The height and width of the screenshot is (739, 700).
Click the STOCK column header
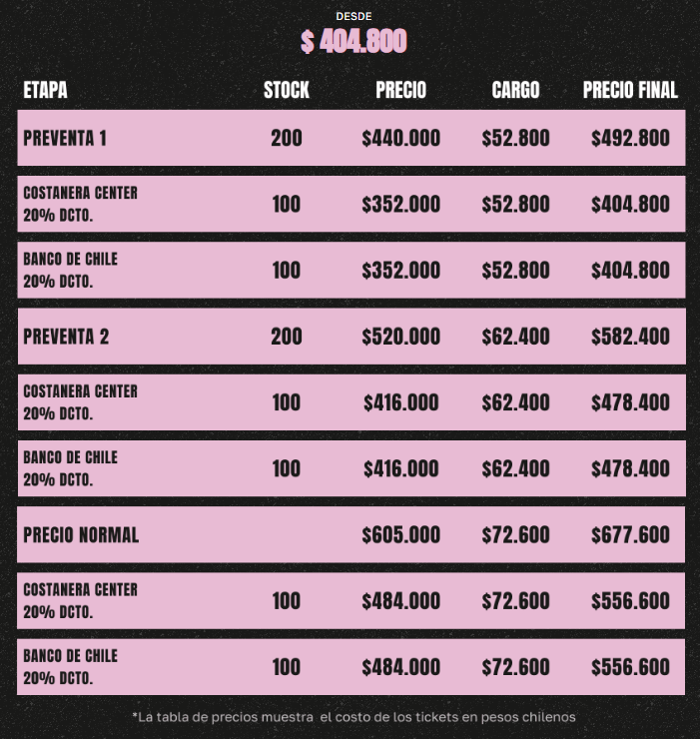pyautogui.click(x=287, y=90)
